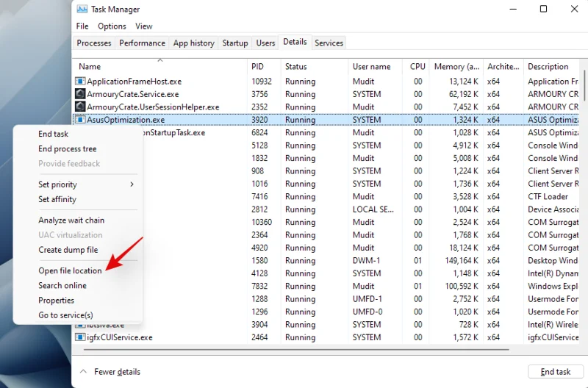Choose Open file location from context menu
The image size is (588, 388).
pos(70,270)
